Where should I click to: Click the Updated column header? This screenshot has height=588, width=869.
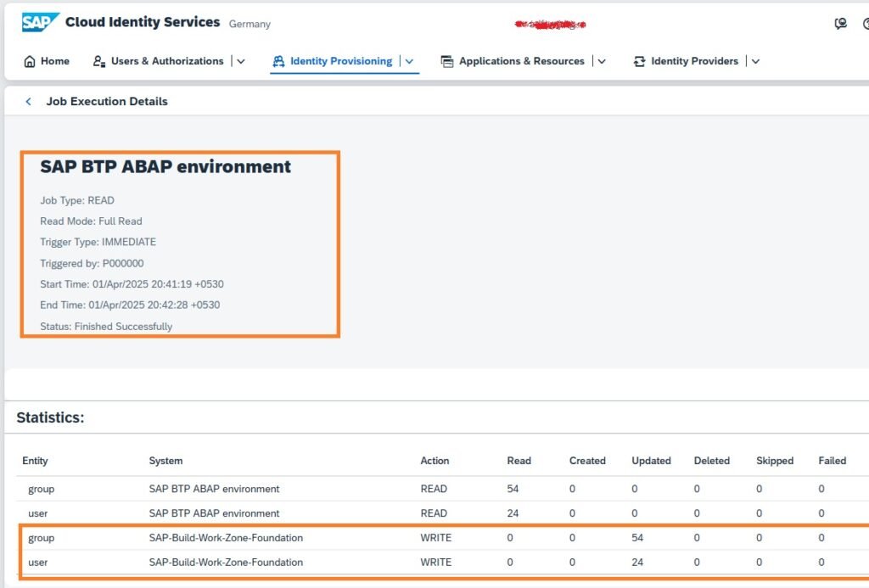pyautogui.click(x=651, y=461)
